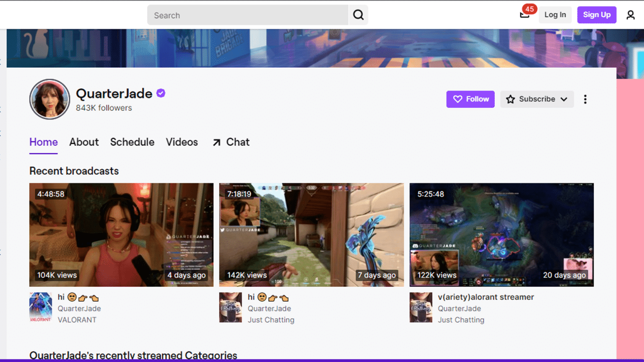Viewport: 644px width, 362px height.
Task: Open the v(ariety)alorant streamer video title
Action: (x=486, y=297)
